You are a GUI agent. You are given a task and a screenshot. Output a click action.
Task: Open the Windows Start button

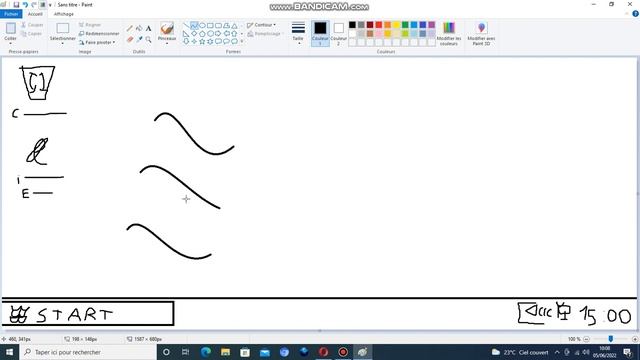[9, 352]
